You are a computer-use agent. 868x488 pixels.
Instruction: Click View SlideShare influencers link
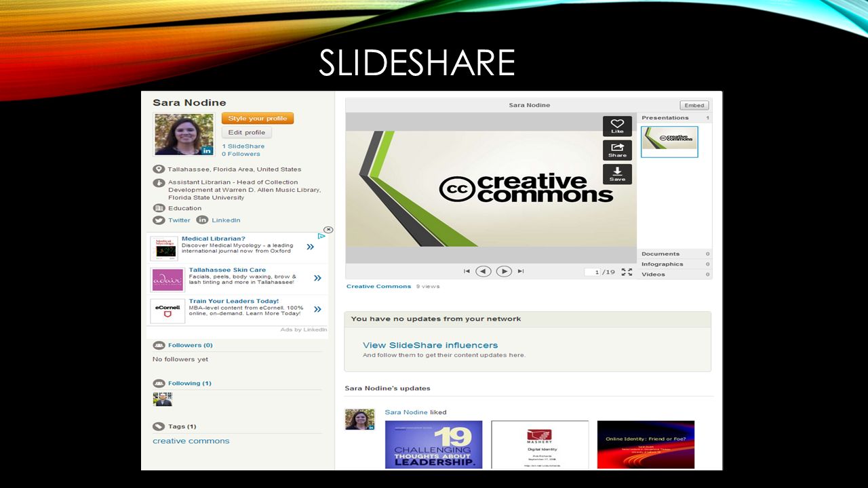[430, 345]
